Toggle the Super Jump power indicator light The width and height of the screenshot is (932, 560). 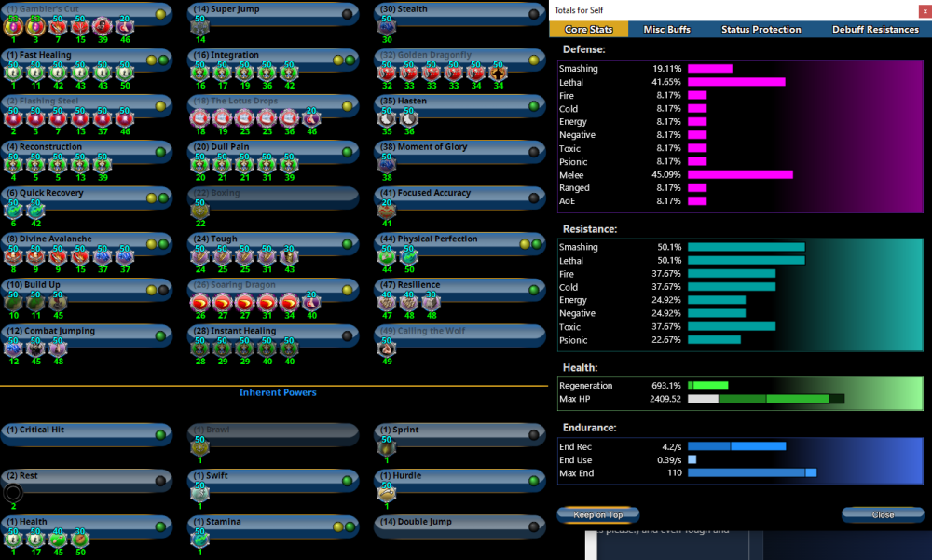tap(347, 14)
